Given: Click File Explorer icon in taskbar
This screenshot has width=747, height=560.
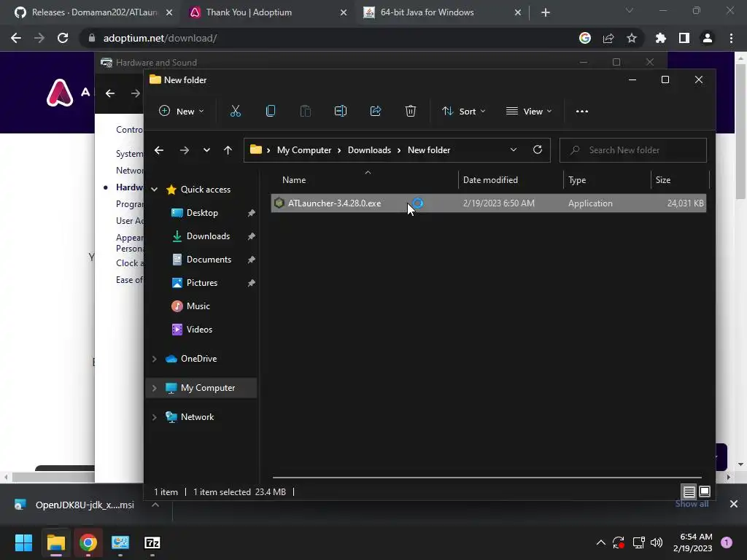Looking at the screenshot, I should pos(55,542).
